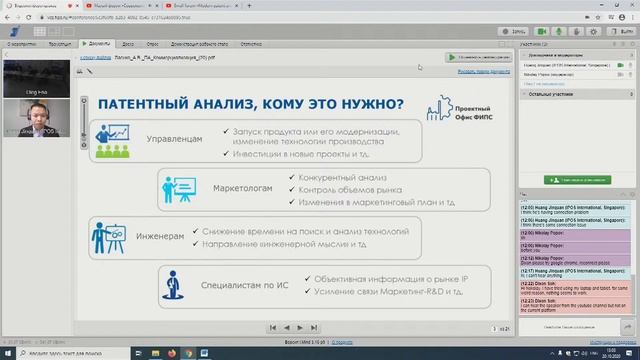The width and height of the screenshot is (640, 360).
Task: Switch to the Документы tab
Action: coord(96,44)
